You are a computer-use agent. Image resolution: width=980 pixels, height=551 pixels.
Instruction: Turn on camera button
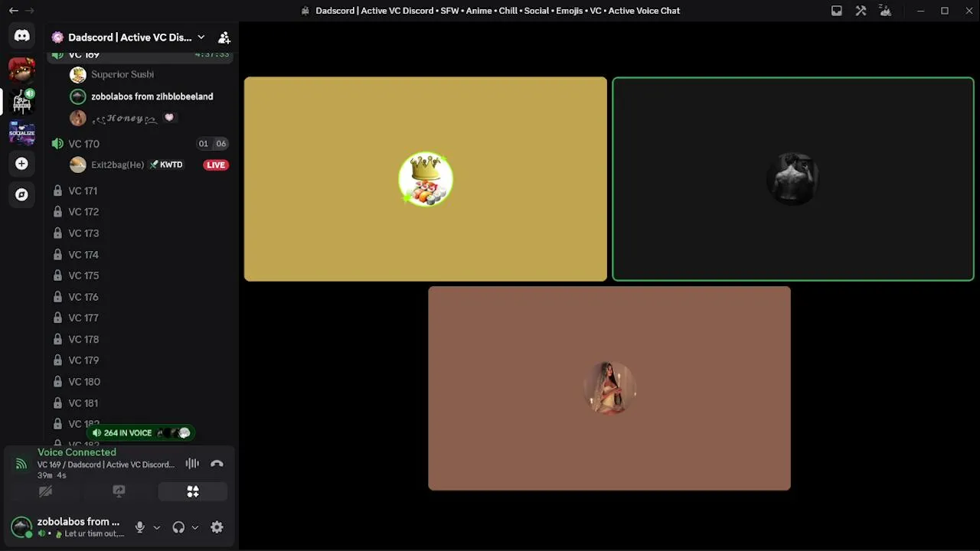[x=45, y=491]
